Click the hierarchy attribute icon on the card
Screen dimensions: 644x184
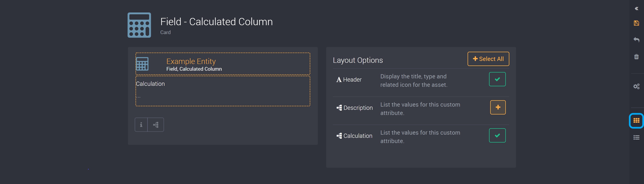coord(156,124)
